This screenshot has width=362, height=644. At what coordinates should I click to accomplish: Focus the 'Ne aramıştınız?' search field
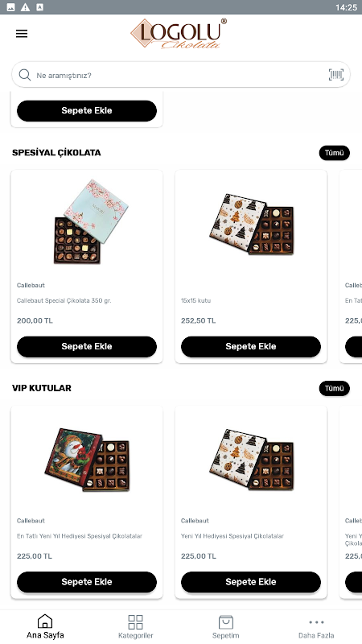(180, 75)
